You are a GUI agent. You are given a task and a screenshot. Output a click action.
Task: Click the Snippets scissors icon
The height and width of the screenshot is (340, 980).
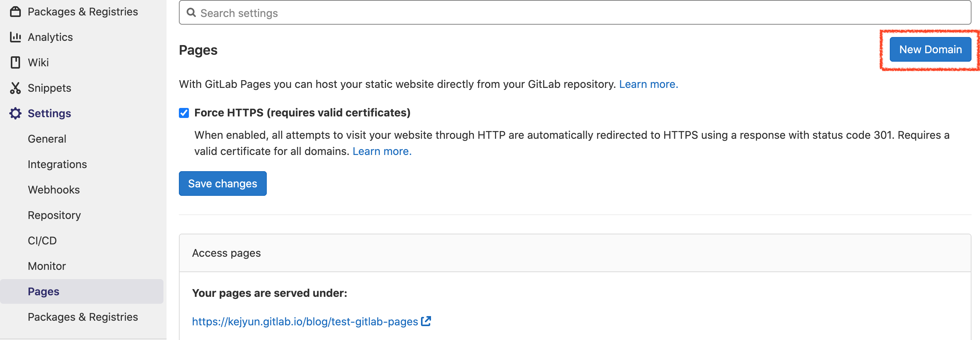click(x=15, y=88)
